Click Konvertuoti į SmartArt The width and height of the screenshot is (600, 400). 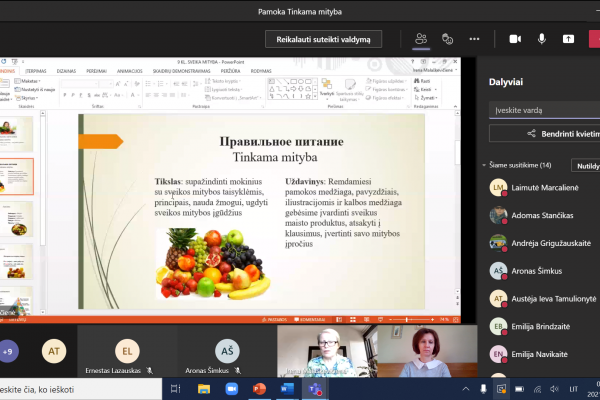point(233,98)
